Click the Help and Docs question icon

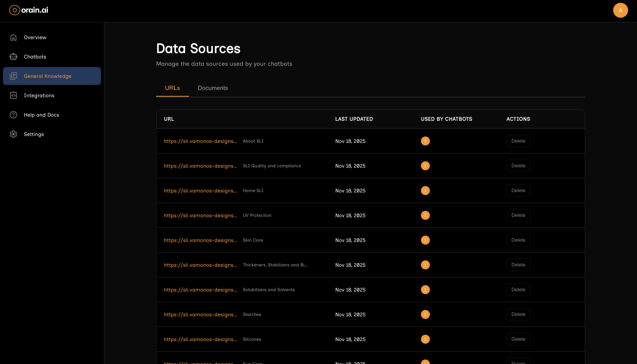13,115
